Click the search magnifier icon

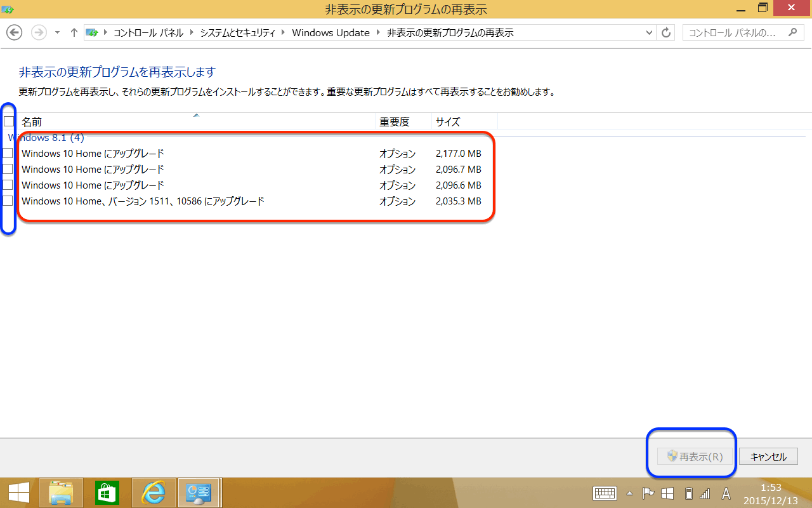pos(792,32)
